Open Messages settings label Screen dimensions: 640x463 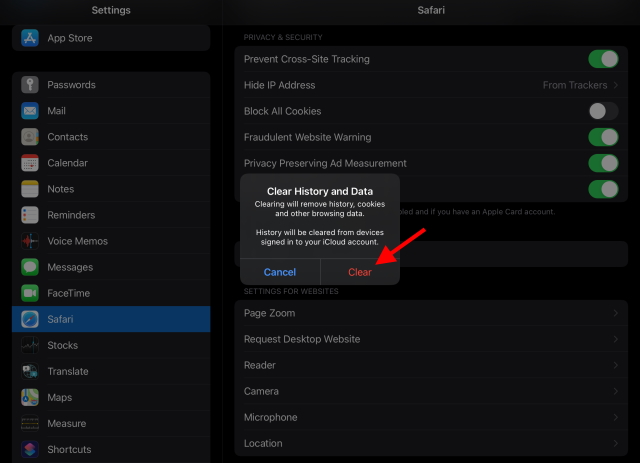click(70, 267)
